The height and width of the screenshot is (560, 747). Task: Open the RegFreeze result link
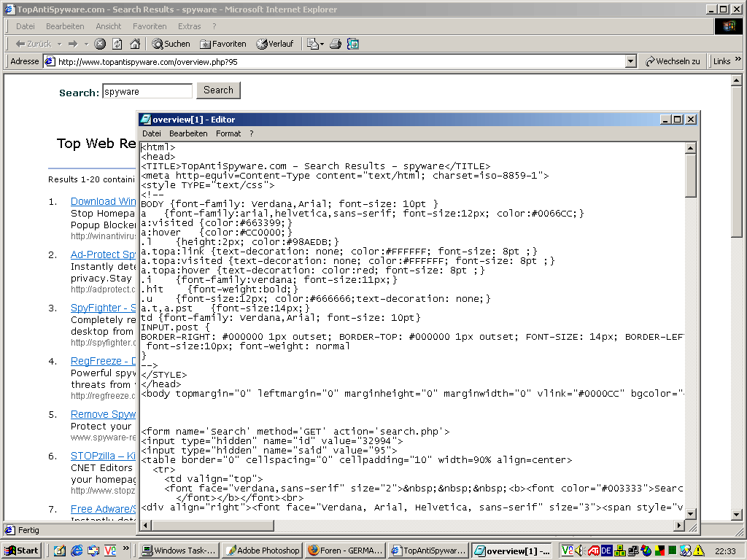click(x=104, y=362)
